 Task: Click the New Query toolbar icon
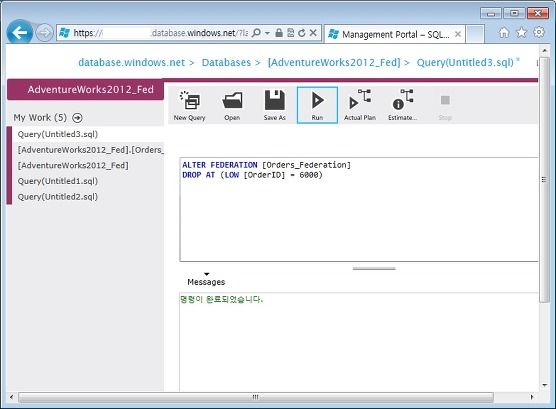tap(190, 105)
